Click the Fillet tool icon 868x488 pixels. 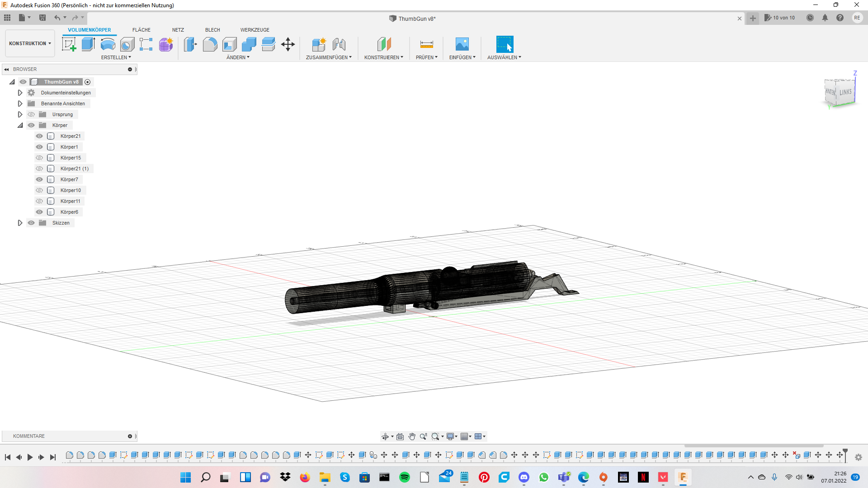pos(210,44)
